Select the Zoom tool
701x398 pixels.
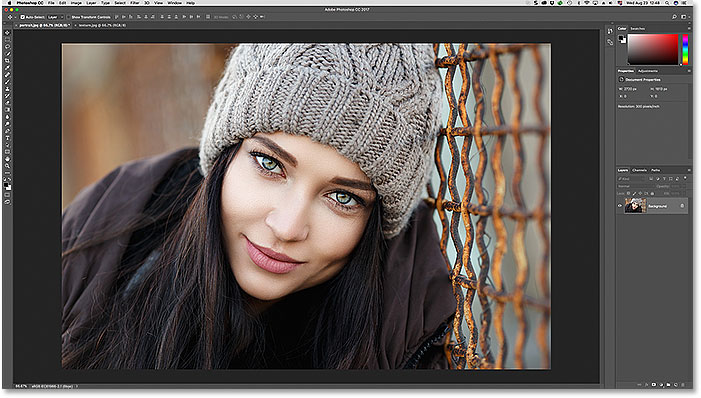[x=8, y=165]
